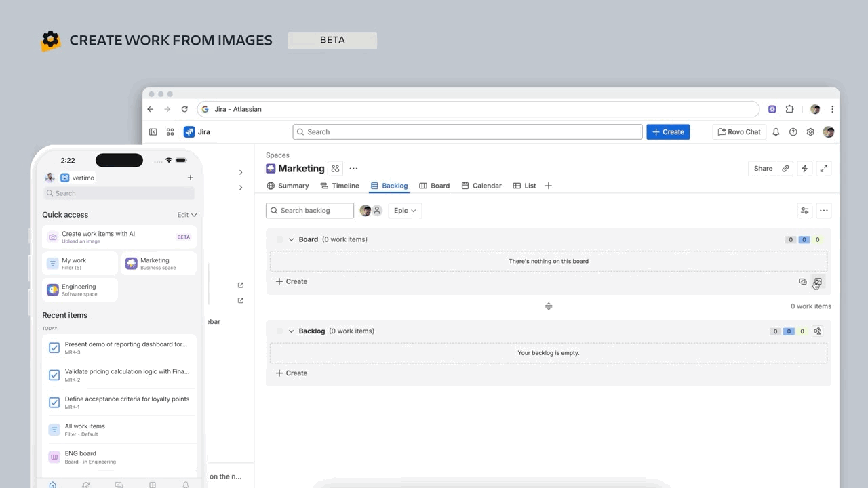The height and width of the screenshot is (488, 868).
Task: Collapse the Jira sidebar with the panel icon
Action: 153,132
